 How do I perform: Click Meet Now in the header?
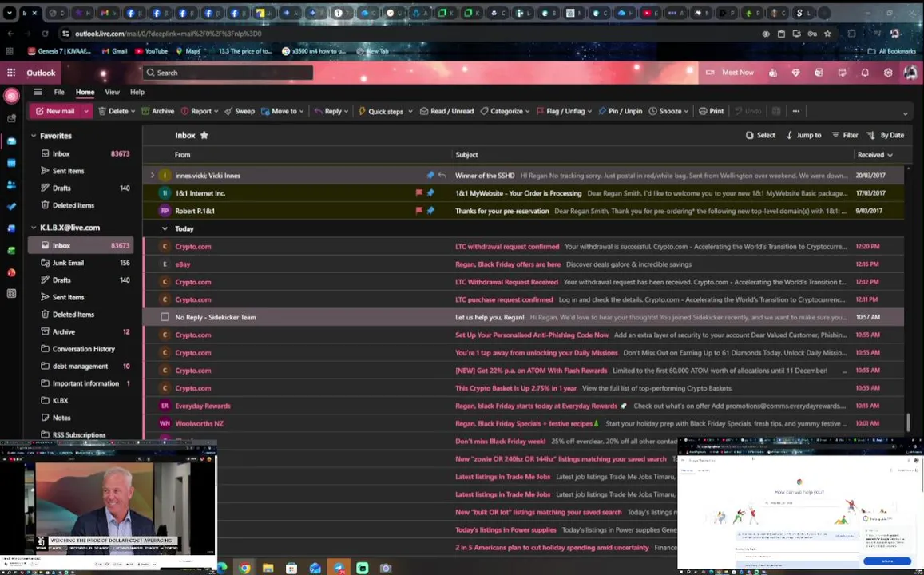click(x=730, y=73)
